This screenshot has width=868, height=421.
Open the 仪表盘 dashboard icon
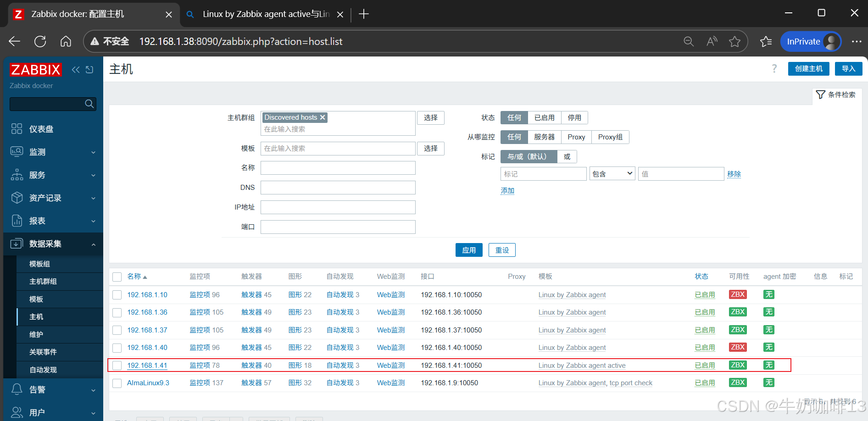tap(17, 129)
